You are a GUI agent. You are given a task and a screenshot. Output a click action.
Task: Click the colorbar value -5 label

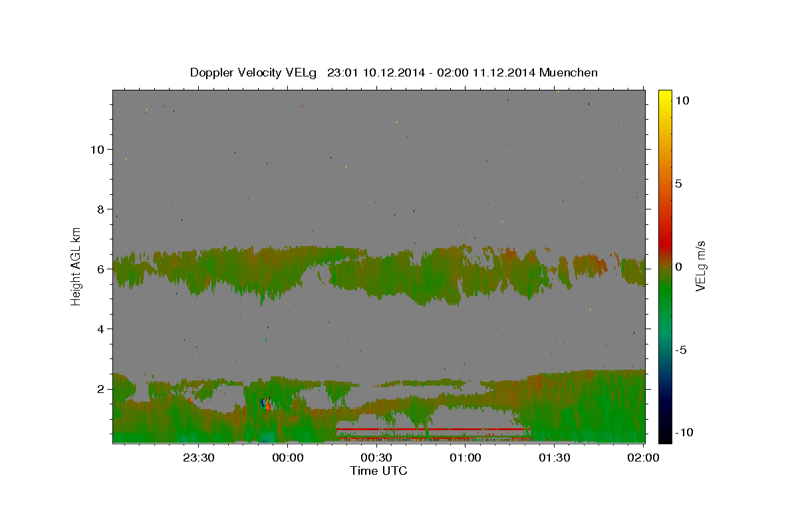click(681, 350)
